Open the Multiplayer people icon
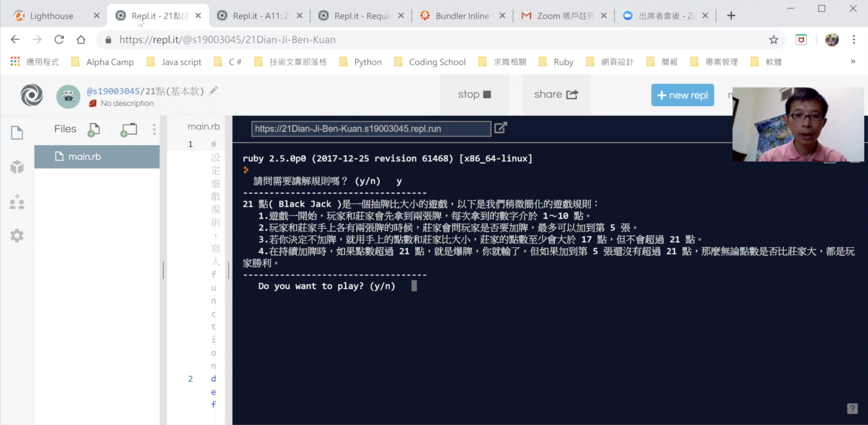 (17, 201)
